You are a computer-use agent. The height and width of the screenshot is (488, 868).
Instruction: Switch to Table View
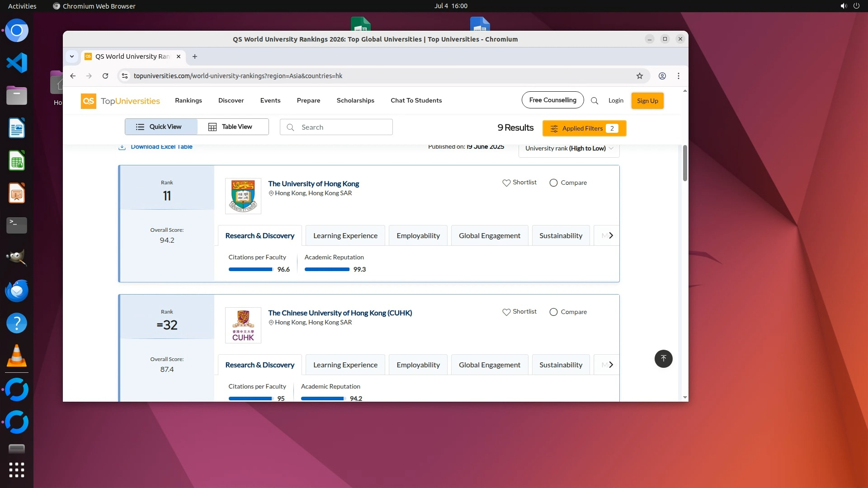tap(233, 127)
